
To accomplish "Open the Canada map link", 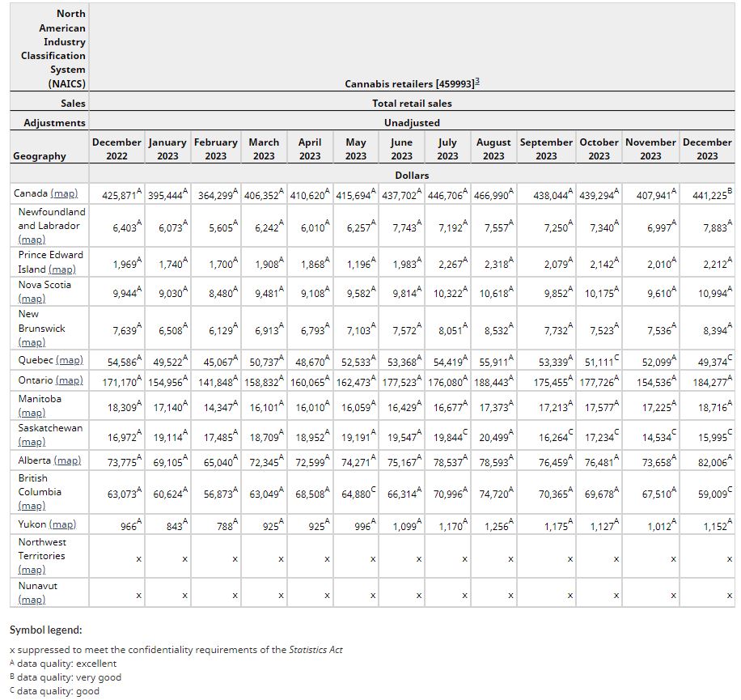I will [x=64, y=194].
